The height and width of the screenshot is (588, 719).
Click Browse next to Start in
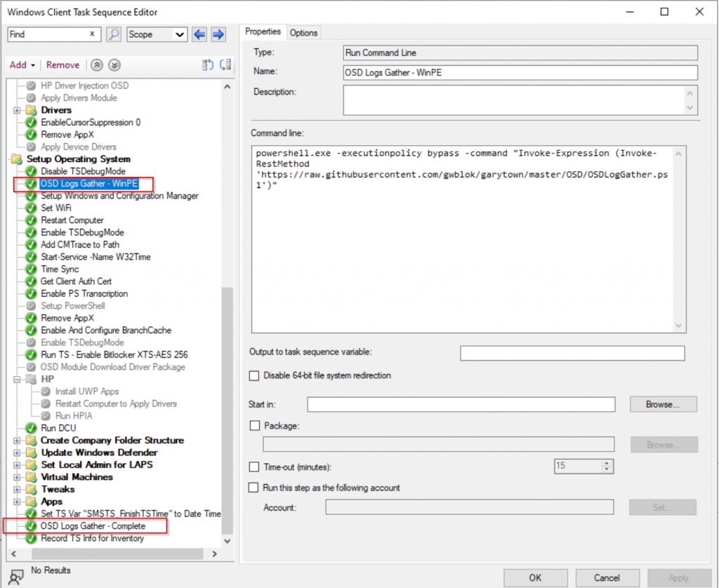pos(663,405)
